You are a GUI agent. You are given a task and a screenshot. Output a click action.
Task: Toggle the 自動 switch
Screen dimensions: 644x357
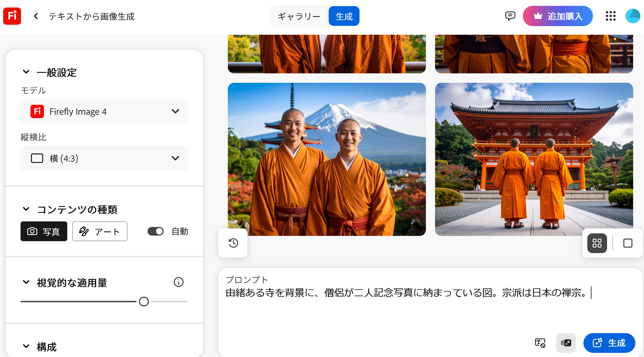156,231
